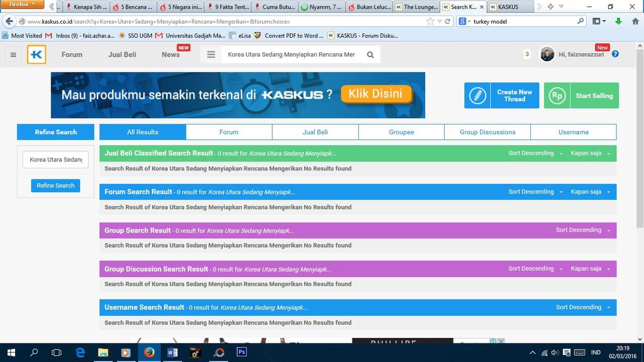The width and height of the screenshot is (644, 362).
Task: Open Convert PDF to Word bookmark
Action: point(289,36)
